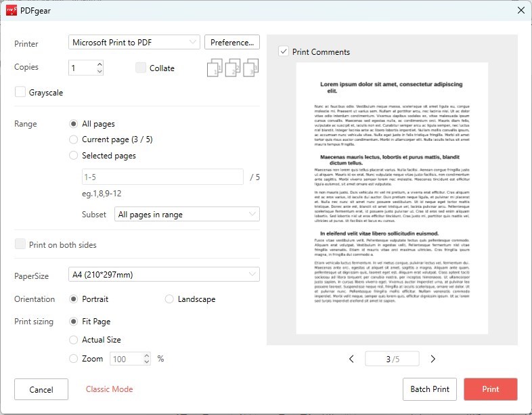Focus the Copies number field
532x415 pixels.
pos(83,68)
